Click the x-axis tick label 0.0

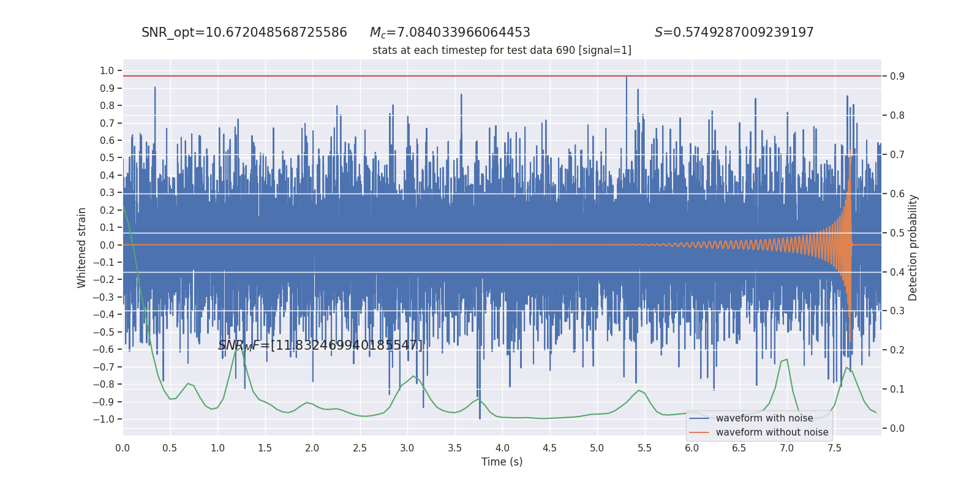tap(123, 448)
